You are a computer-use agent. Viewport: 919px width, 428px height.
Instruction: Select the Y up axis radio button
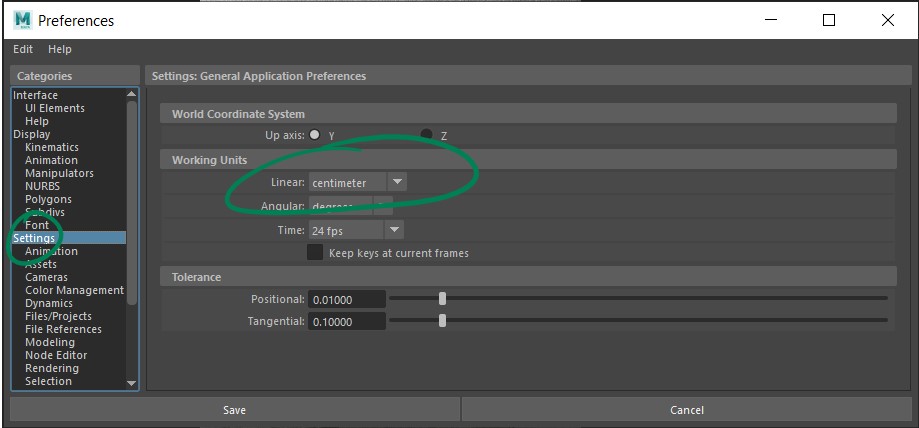[315, 134]
